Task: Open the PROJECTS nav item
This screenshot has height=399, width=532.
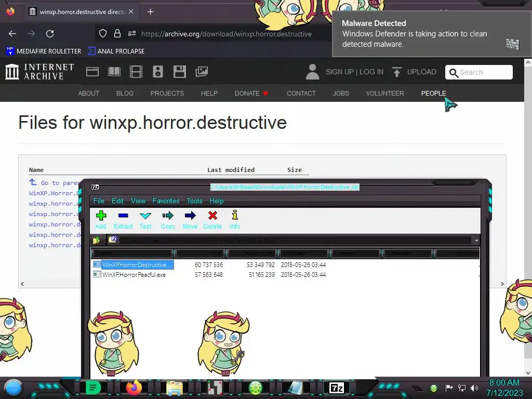Action: (167, 94)
